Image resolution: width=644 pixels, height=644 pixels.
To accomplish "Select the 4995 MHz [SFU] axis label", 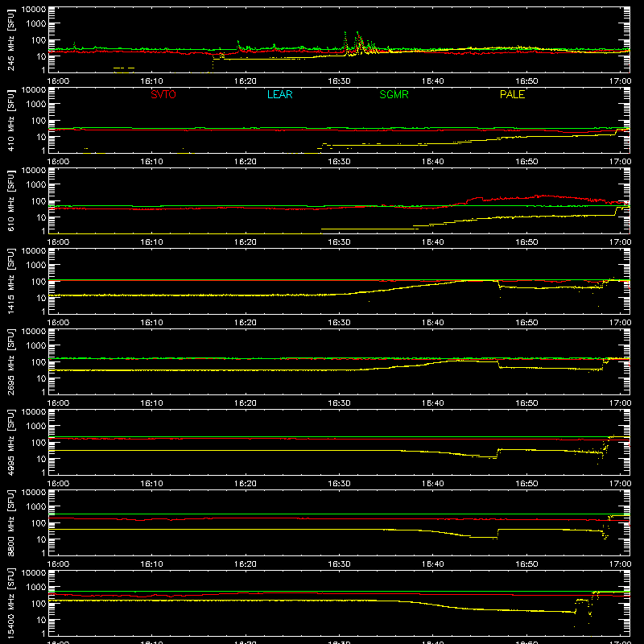I will click(x=10, y=442).
